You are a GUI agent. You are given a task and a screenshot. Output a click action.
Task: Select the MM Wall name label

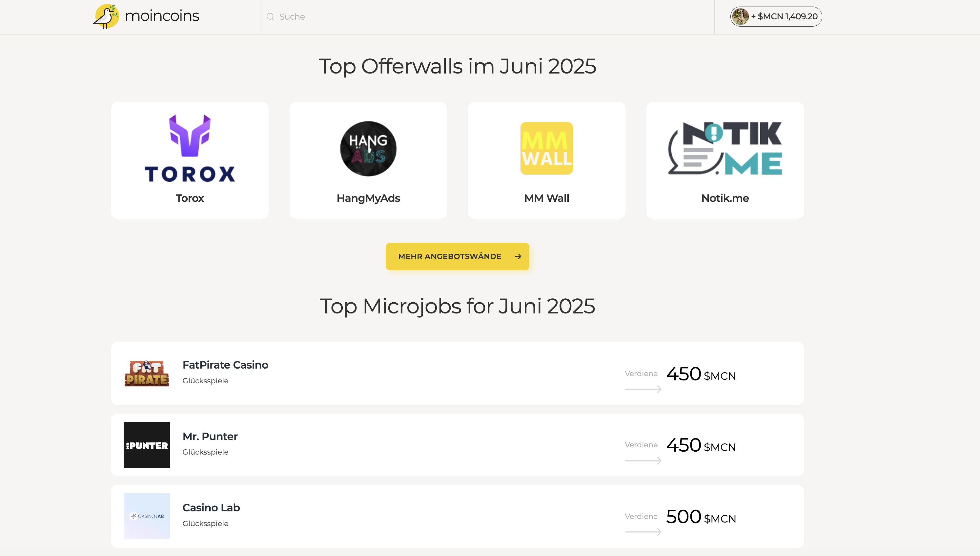(546, 198)
